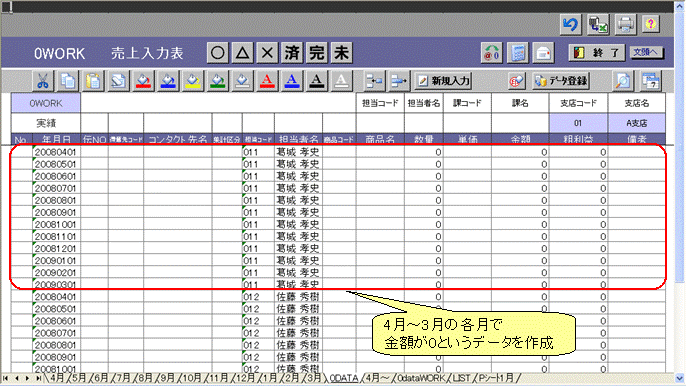
Task: Select the 0DATA sheet tab
Action: point(344,378)
